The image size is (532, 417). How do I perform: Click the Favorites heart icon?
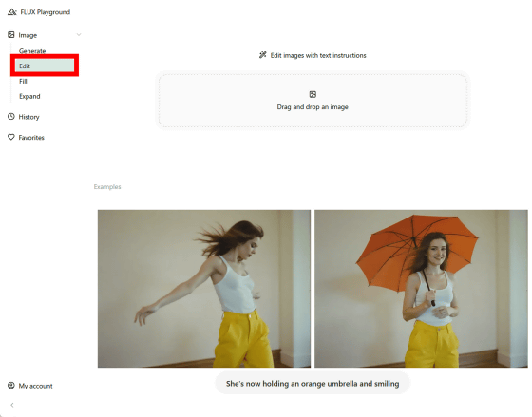(x=11, y=137)
